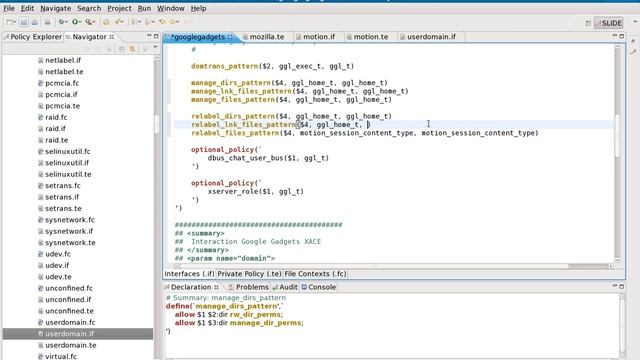
Task: Select unconfined.fc in Navigator
Action: click(x=69, y=288)
